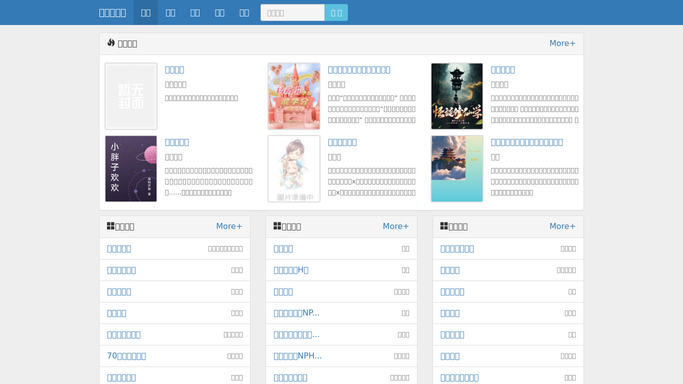Open More+ link in left column list panel

229,226
